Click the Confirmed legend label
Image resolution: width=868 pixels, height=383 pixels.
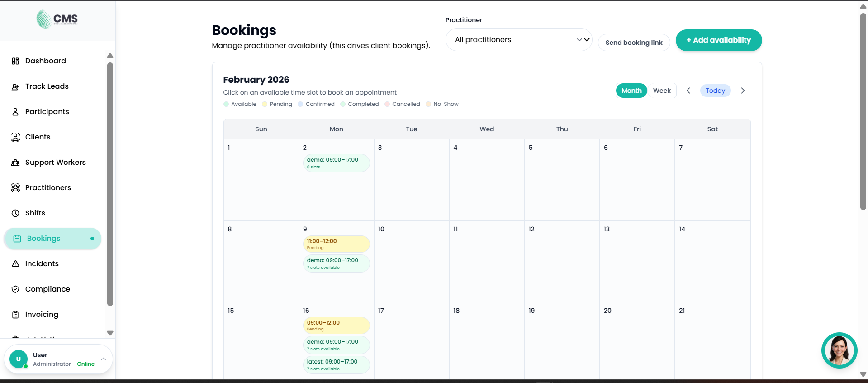[x=320, y=104]
